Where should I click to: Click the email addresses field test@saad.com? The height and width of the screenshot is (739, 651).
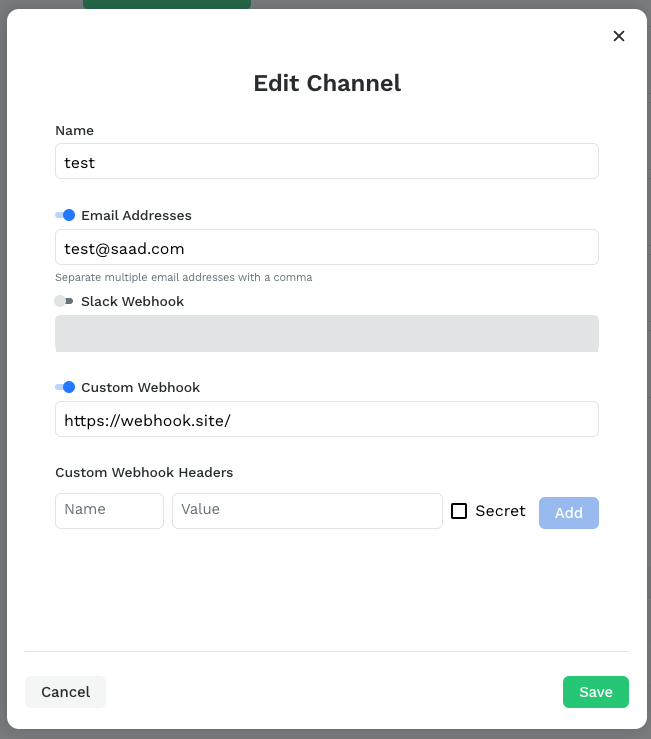[x=327, y=247]
